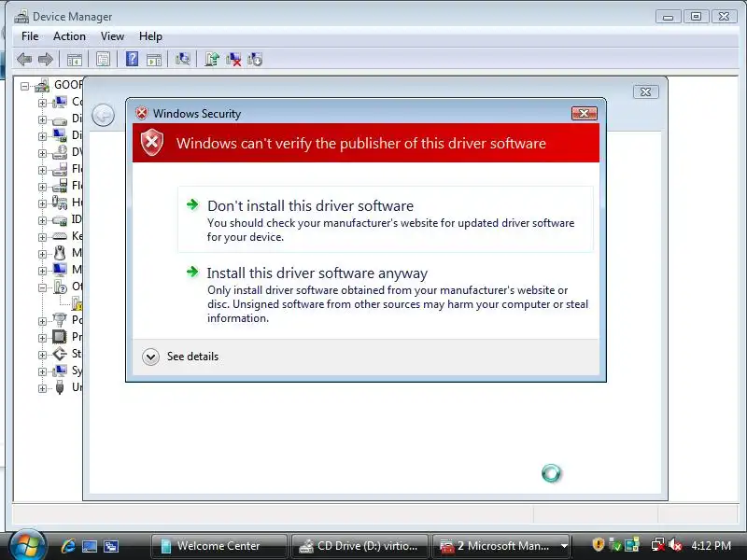Expand the USB controllers (Un) tree node

(x=42, y=388)
